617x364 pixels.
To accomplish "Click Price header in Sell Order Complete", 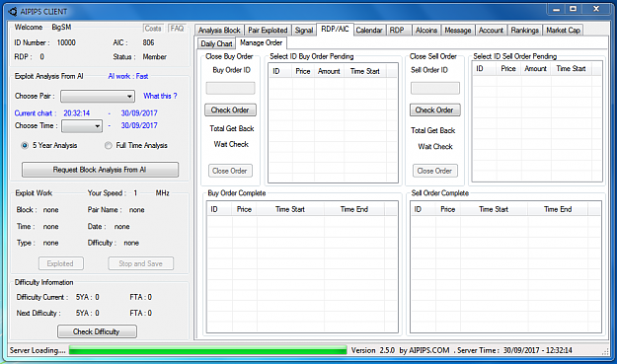I will (448, 209).
